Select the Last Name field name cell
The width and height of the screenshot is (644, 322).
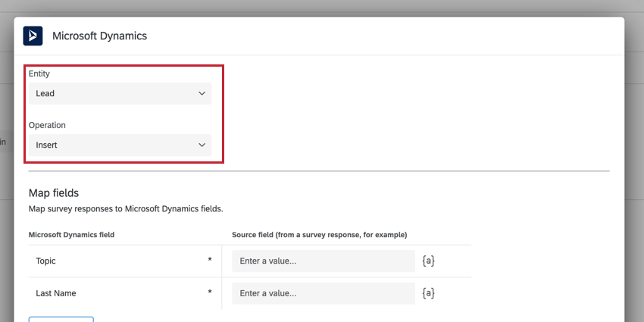(x=125, y=293)
